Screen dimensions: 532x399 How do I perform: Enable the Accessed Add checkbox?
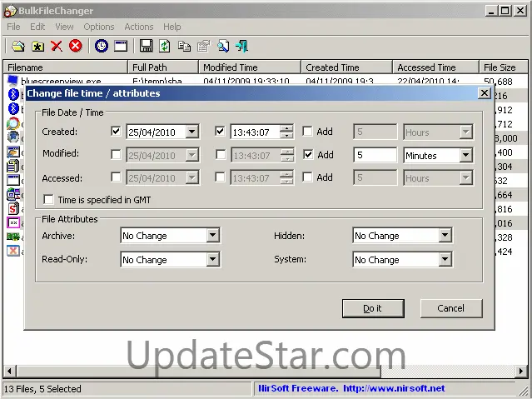307,177
